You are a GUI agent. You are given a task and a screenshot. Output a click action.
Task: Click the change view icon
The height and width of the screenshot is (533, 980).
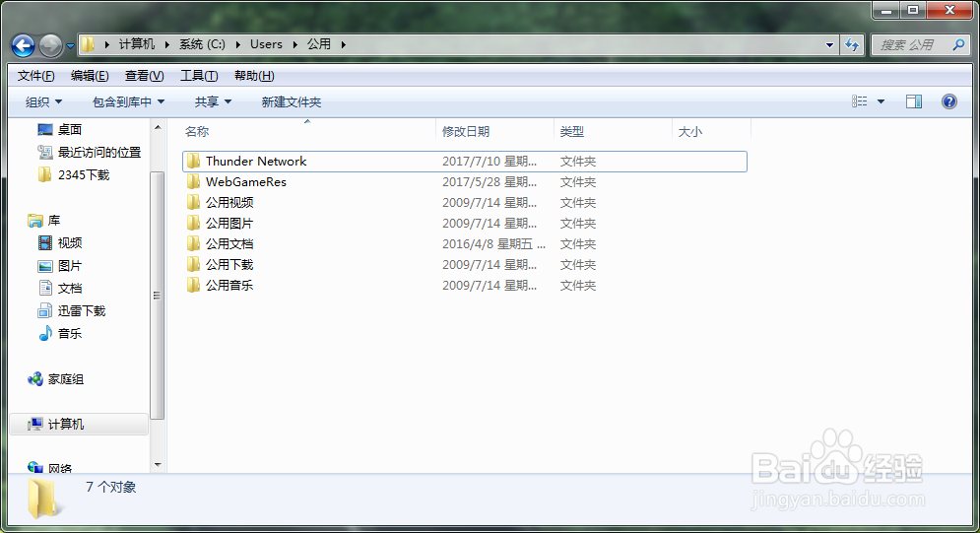tap(860, 101)
